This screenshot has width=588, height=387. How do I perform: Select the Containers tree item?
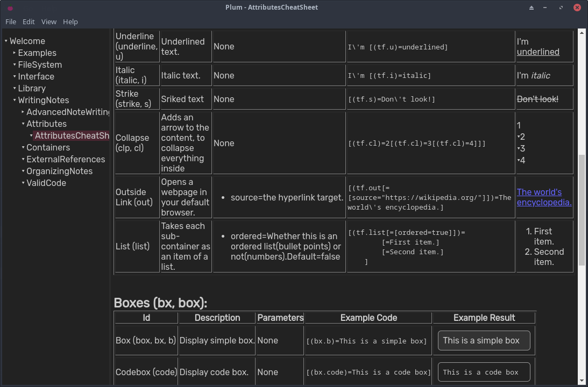(48, 147)
